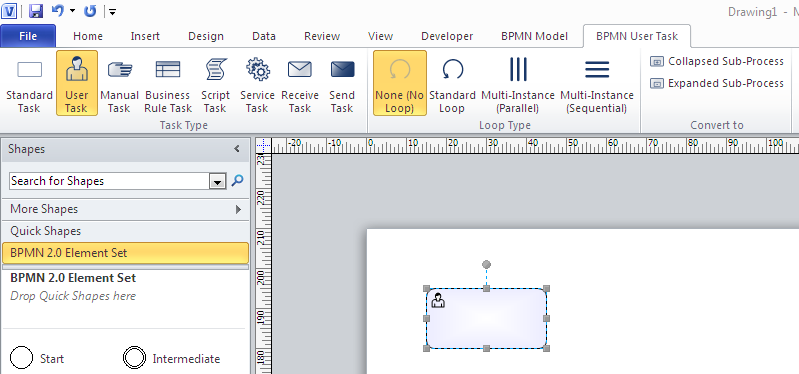Open the Quick Shapes section
The image size is (799, 374).
pyautogui.click(x=125, y=231)
